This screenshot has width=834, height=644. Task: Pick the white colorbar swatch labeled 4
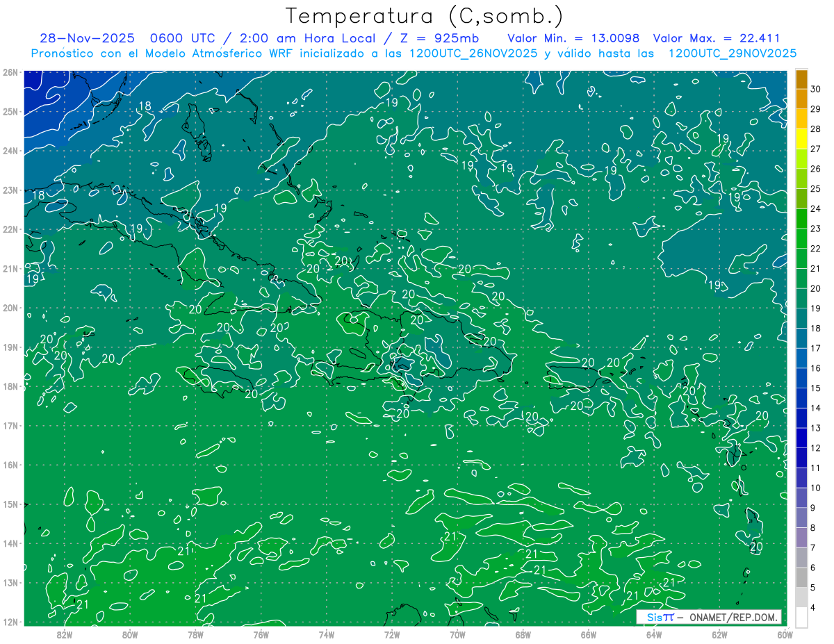coord(801,617)
